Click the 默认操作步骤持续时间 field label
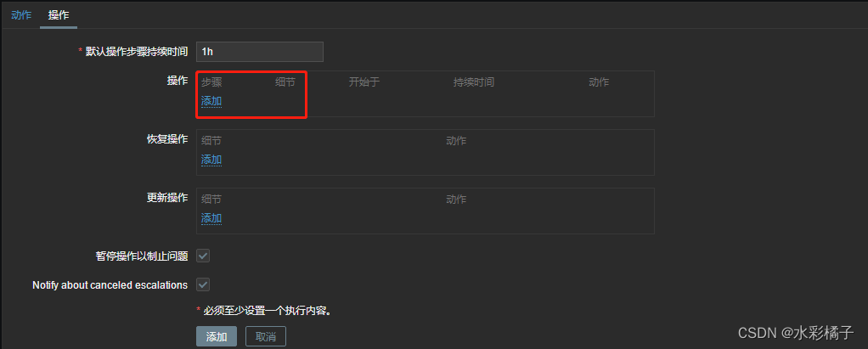Viewport: 868px width, 349px height. pos(137,52)
